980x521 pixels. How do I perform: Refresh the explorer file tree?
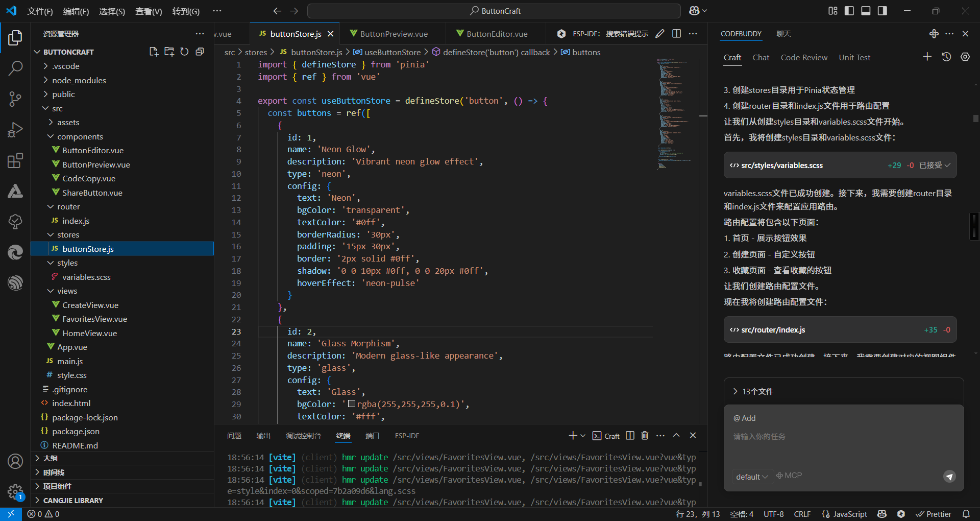click(x=184, y=52)
